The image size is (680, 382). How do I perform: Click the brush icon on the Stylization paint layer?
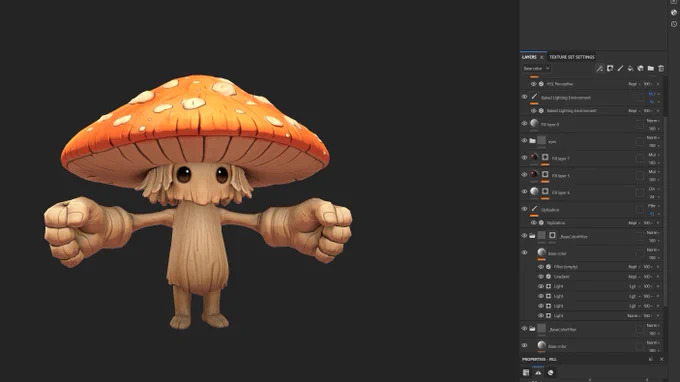point(534,209)
